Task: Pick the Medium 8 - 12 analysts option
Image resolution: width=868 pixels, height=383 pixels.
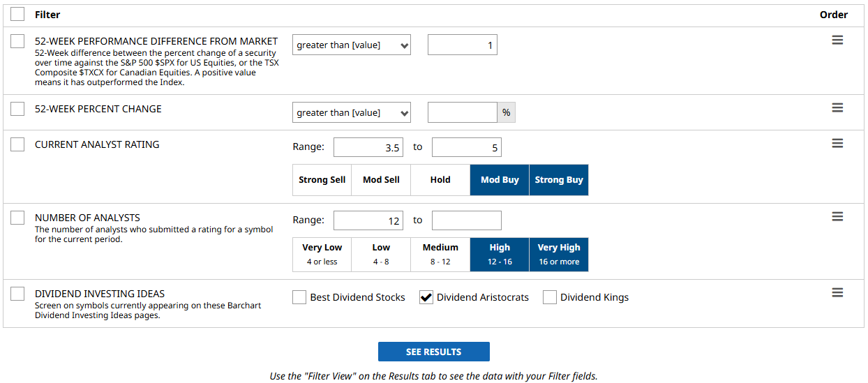Action: coord(440,254)
